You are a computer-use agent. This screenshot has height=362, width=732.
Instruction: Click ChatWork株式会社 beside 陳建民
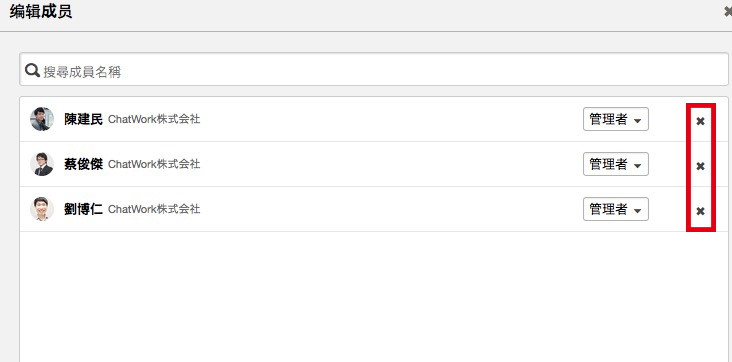pyautogui.click(x=154, y=120)
